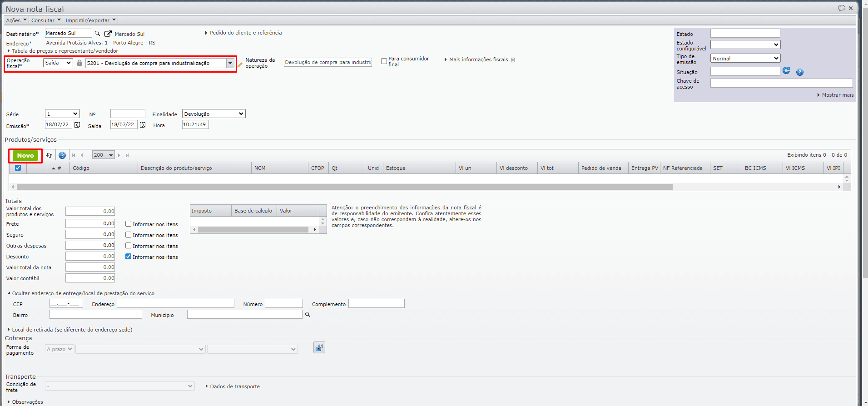Expand Mais informações fiscais section
Viewport: 868px width, 406px height.
[476, 59]
